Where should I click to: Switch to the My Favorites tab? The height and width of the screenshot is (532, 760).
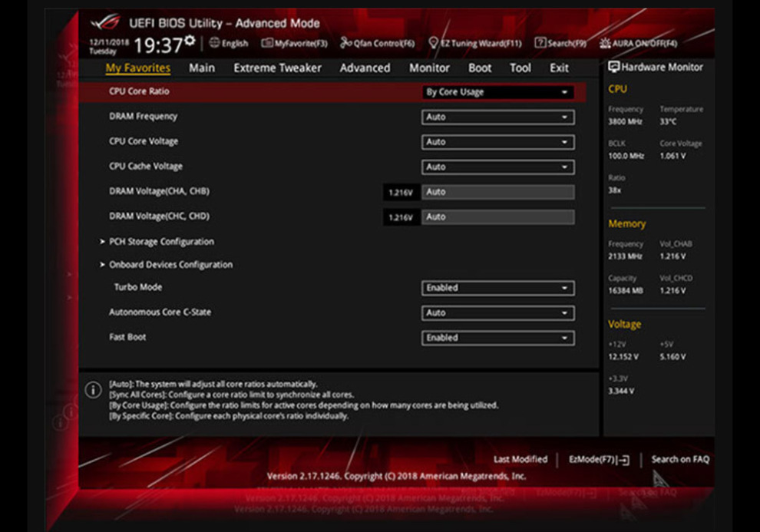[x=138, y=68]
